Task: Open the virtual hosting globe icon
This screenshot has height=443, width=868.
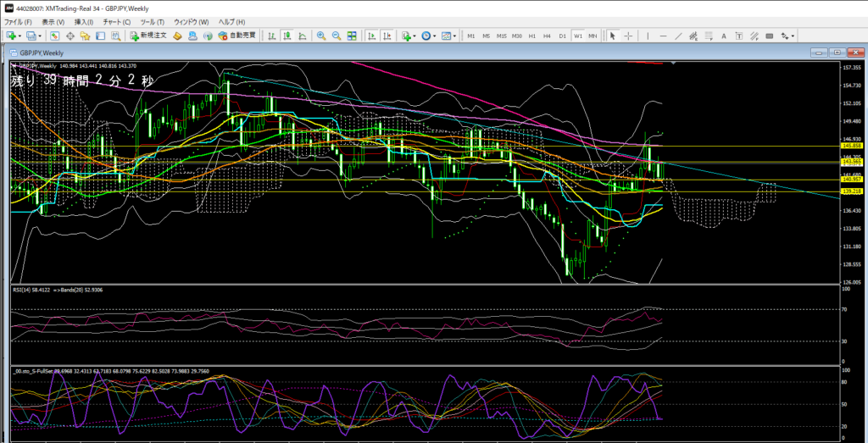Action: coord(208,36)
